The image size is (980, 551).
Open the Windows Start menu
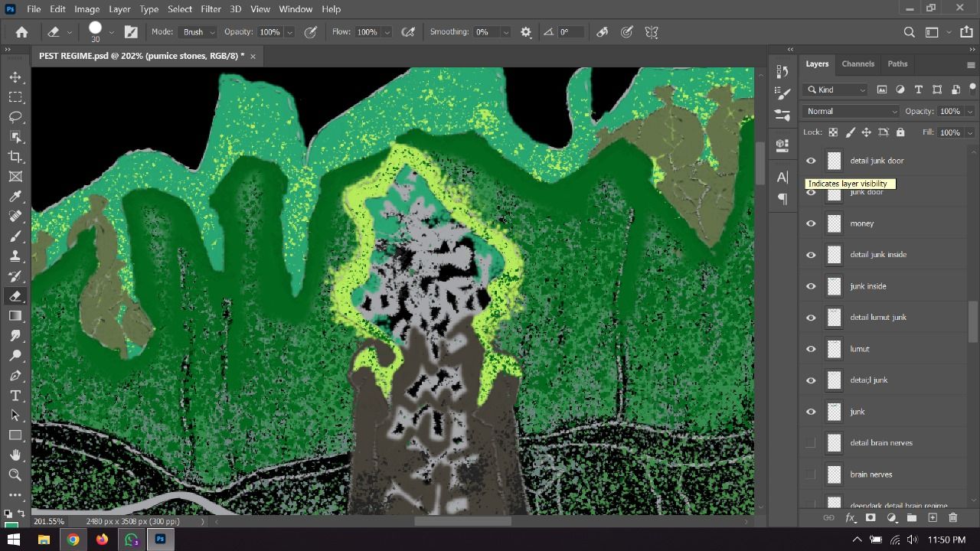point(15,540)
